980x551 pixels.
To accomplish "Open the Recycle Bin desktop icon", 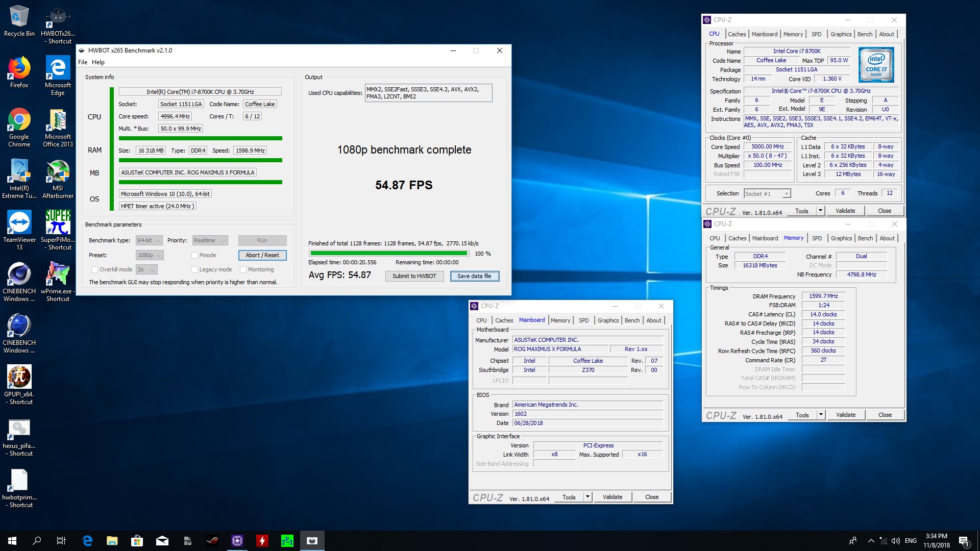I will pyautogui.click(x=19, y=20).
